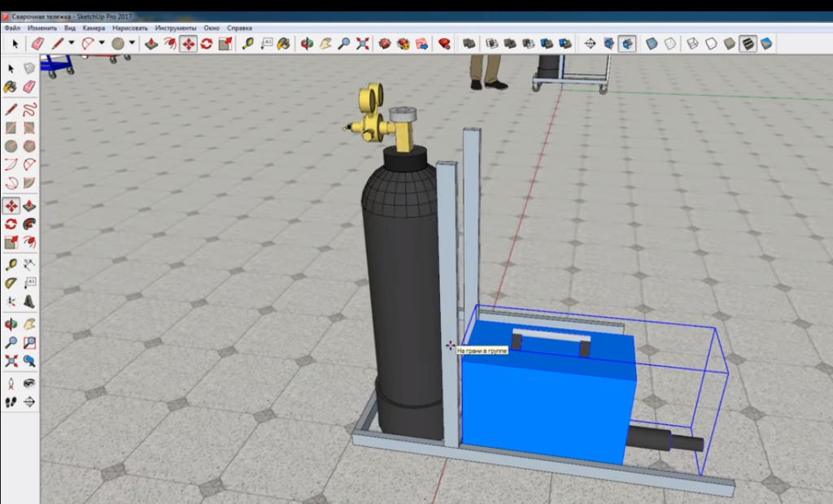This screenshot has height=504, width=833.
Task: Pick the Tape Measure tool in top toolbar
Action: coord(247,43)
